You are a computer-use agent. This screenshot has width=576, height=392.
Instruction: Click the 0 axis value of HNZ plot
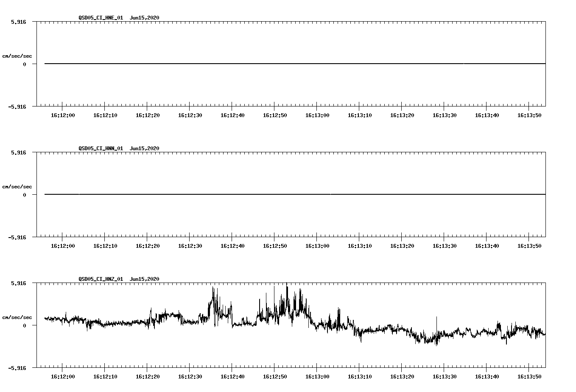coord(25,325)
